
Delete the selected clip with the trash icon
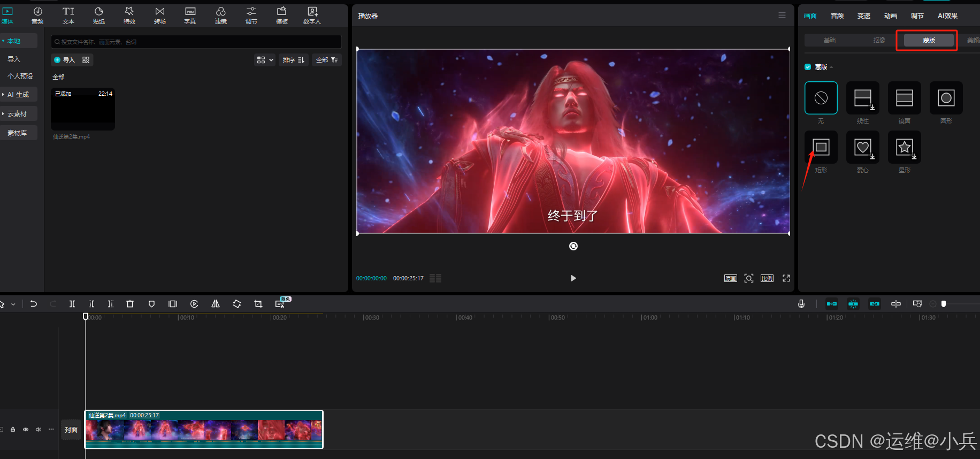[130, 304]
